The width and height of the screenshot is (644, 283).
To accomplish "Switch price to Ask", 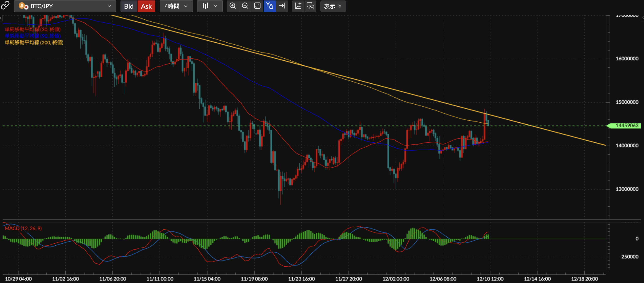I will 146,6.
